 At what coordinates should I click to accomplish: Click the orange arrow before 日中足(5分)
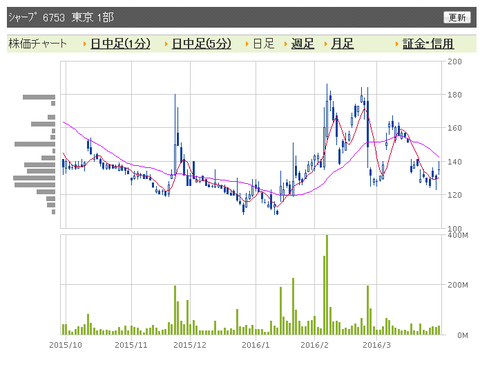(166, 44)
